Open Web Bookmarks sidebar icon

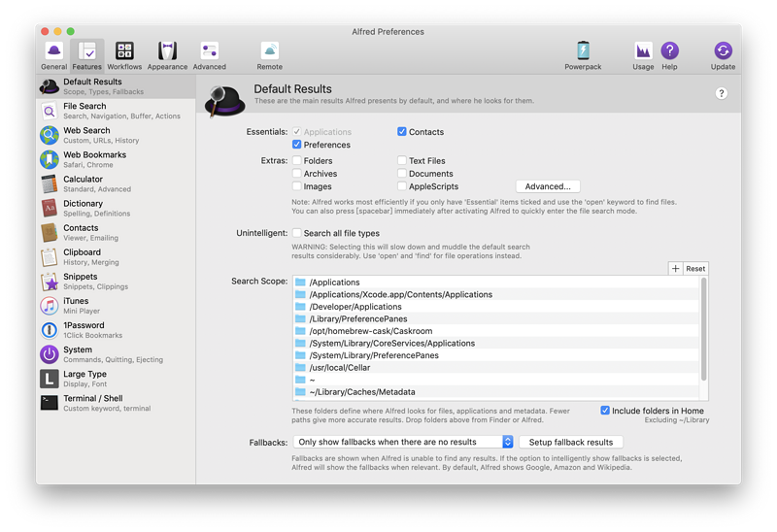[50, 159]
